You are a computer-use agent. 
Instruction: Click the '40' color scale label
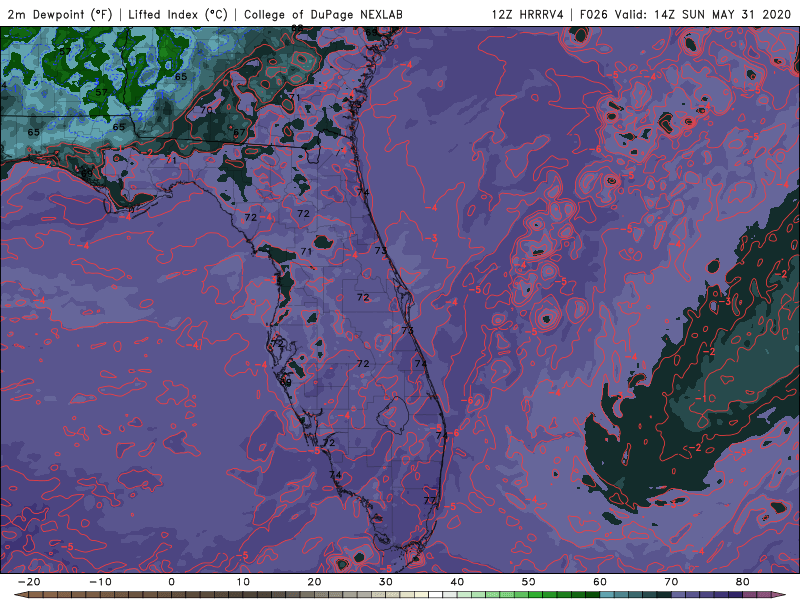pos(457,582)
